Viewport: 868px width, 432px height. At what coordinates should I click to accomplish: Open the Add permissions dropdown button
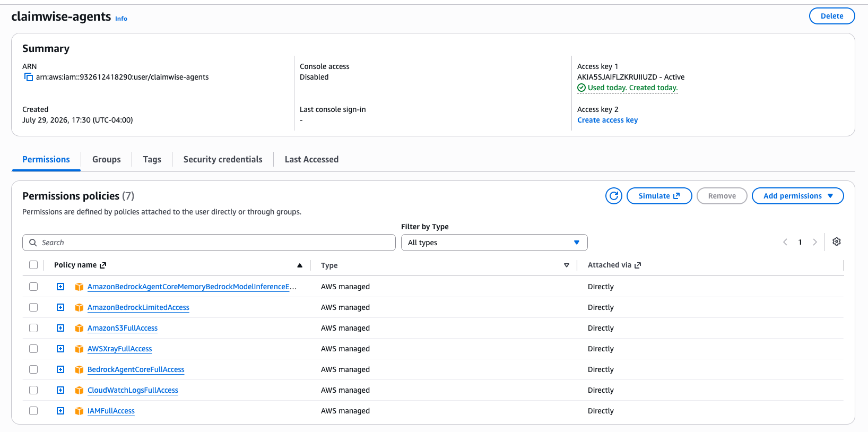click(798, 196)
